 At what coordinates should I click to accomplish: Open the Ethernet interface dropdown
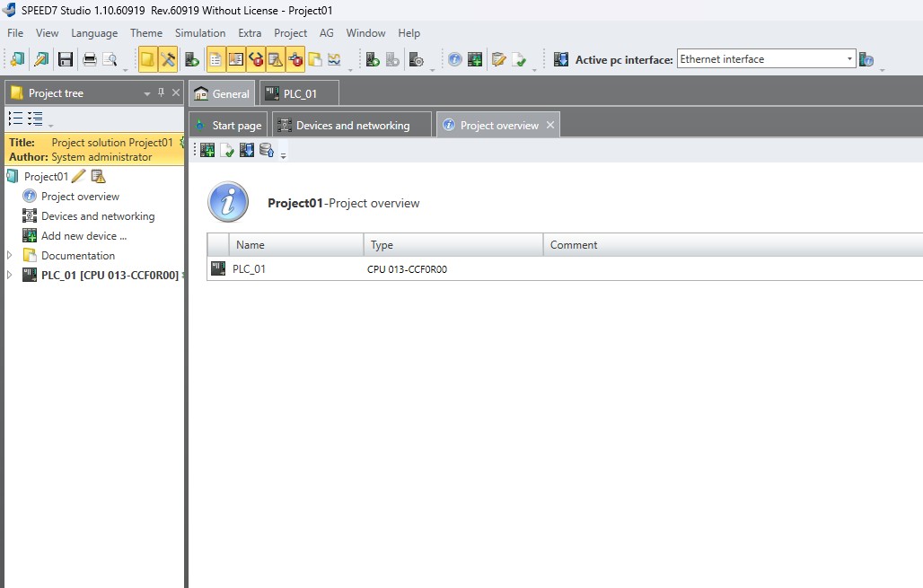pos(849,59)
